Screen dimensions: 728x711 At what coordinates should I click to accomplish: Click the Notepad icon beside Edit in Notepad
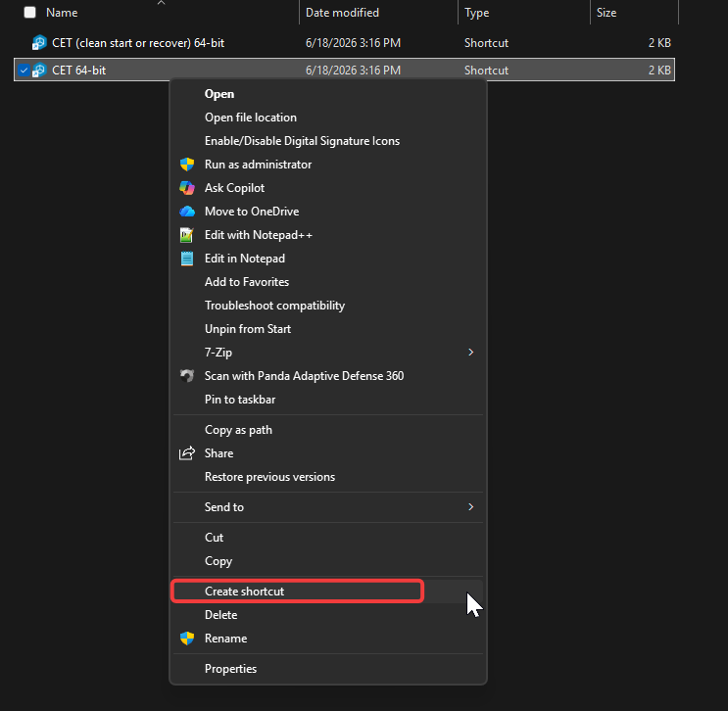point(187,259)
